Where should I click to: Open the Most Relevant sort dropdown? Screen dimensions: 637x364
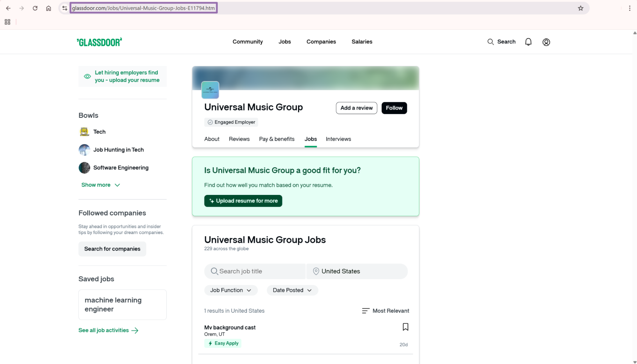386,311
